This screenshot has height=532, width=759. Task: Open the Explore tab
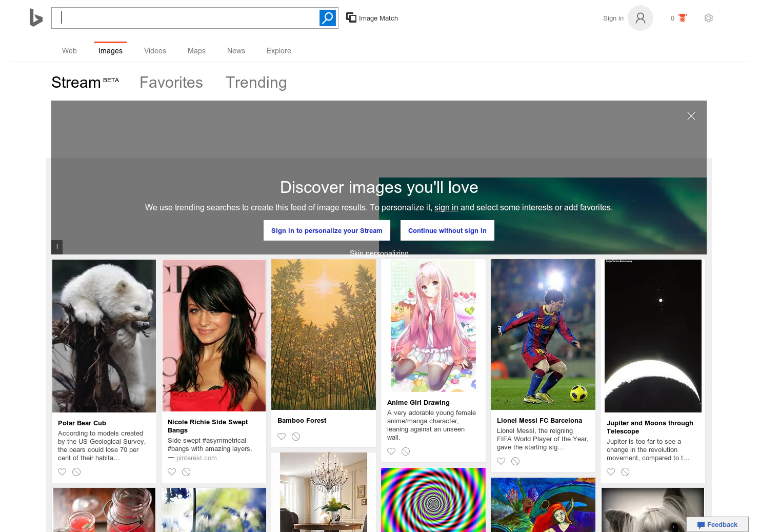click(278, 51)
